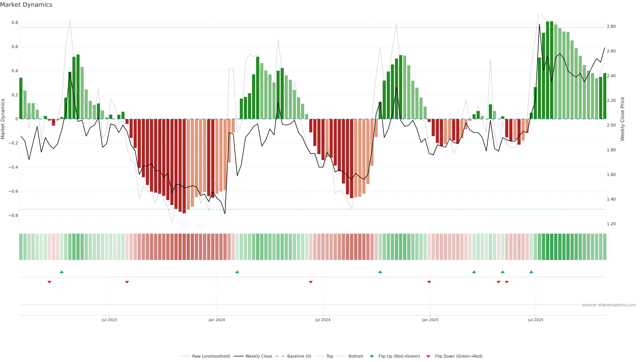
Task: Click the rightmost heatmap strip cell
Action: [x=604, y=247]
